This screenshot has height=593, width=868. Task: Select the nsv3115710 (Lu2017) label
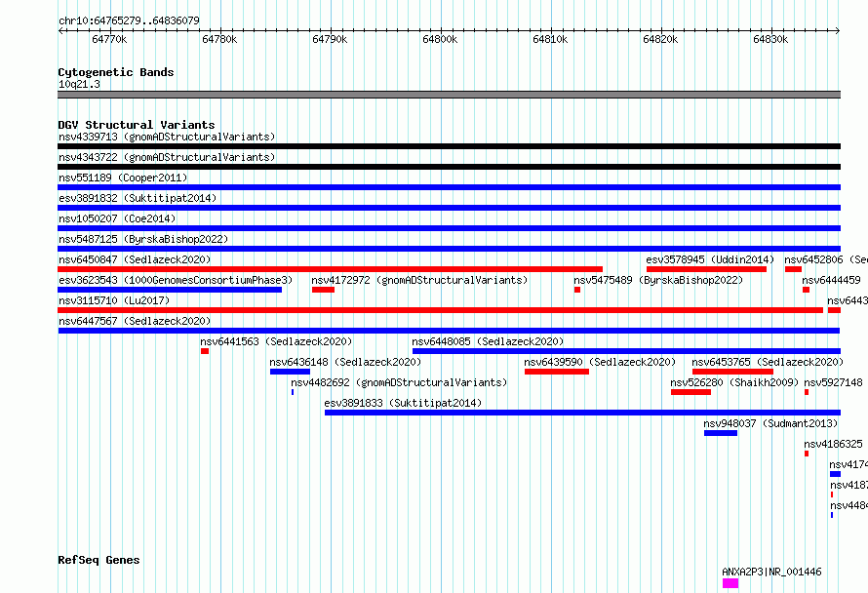114,300
